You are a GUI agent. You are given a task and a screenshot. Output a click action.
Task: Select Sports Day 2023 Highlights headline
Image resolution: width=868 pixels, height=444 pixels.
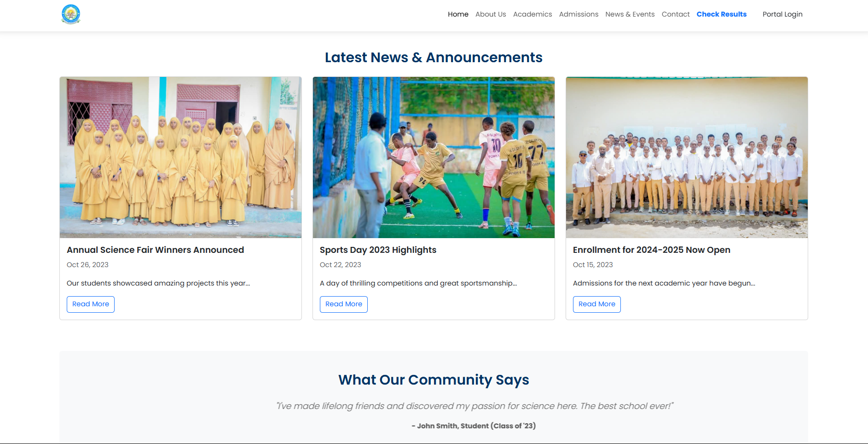pyautogui.click(x=378, y=250)
